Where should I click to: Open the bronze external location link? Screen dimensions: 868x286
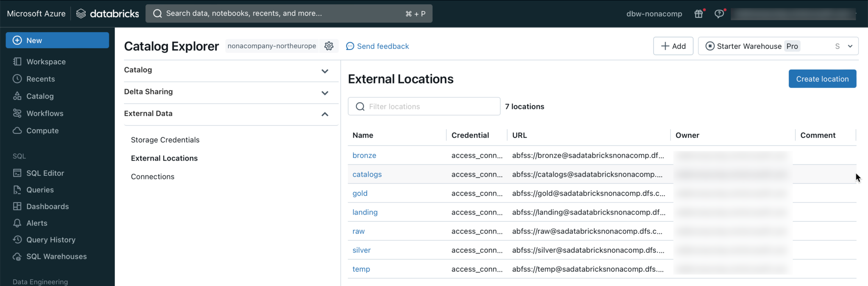coord(364,155)
